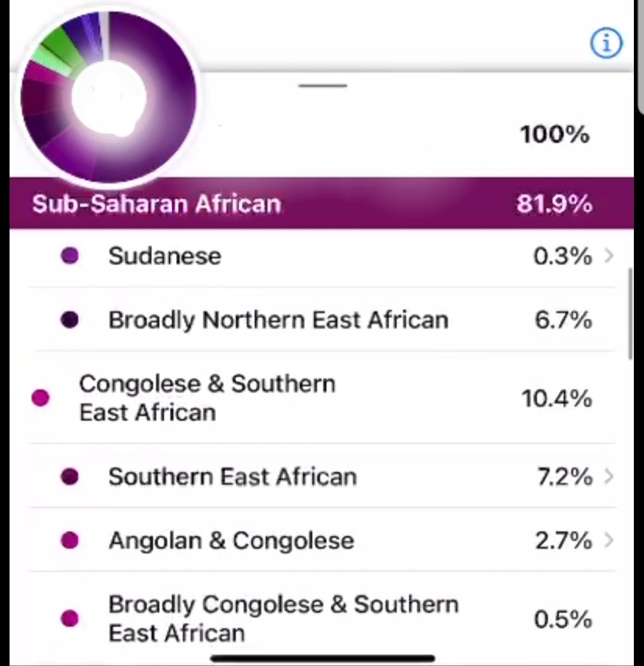Select the Sub-Saharan African header bar
Image resolution: width=644 pixels, height=666 pixels.
321,203
